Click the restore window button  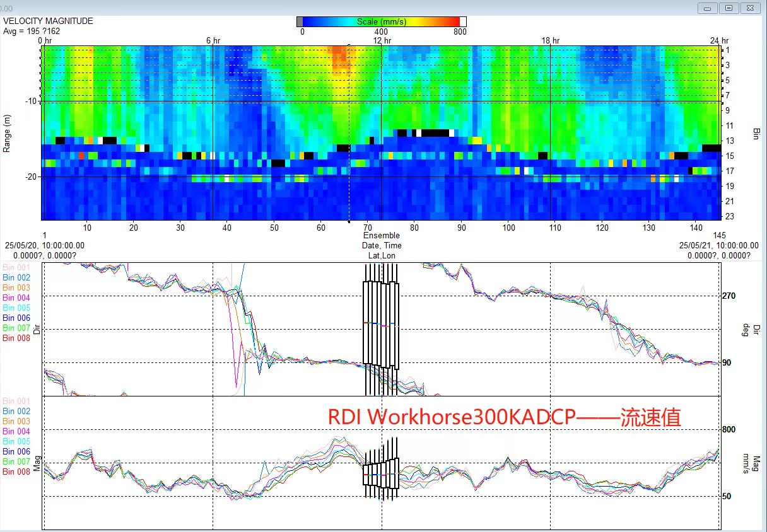(x=729, y=8)
